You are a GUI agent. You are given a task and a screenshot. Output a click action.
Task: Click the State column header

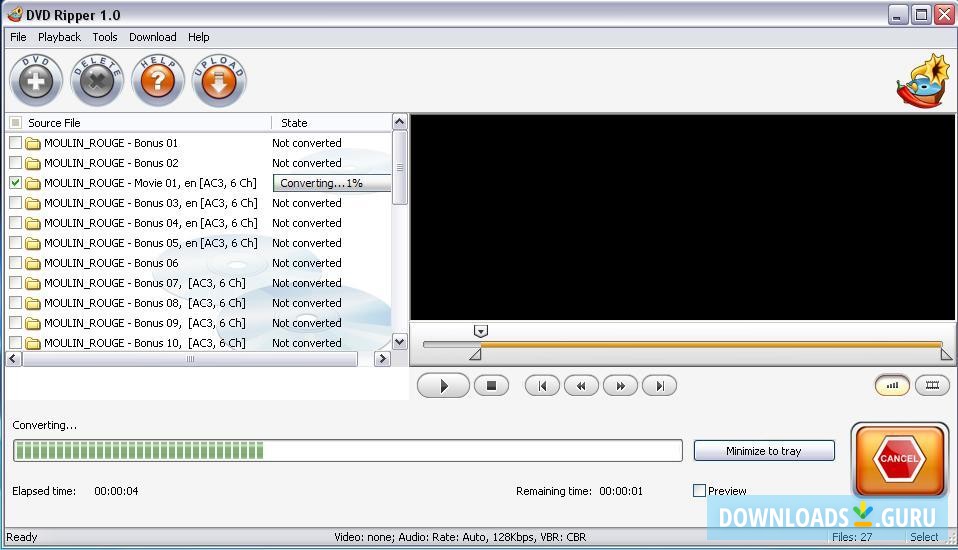click(x=331, y=123)
